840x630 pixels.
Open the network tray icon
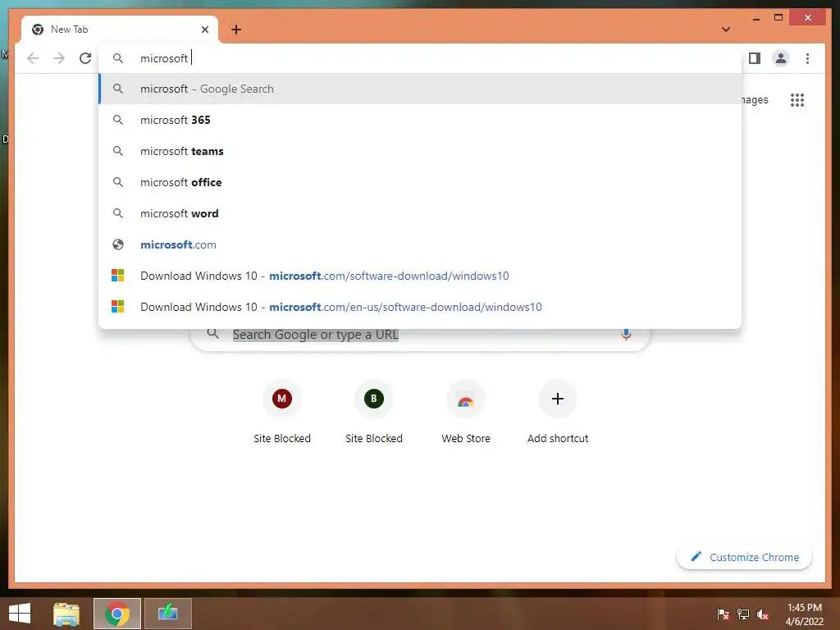(743, 614)
